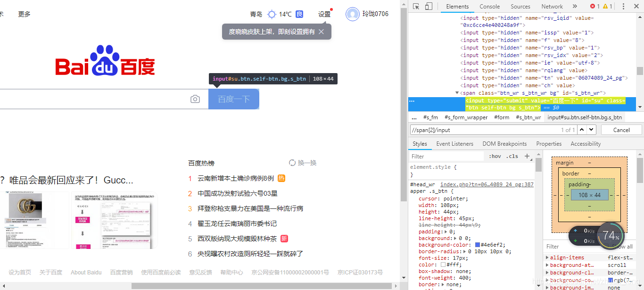Image resolution: width=644 pixels, height=290 pixels.
Task: Click the sun weather icon
Action: 272,14
